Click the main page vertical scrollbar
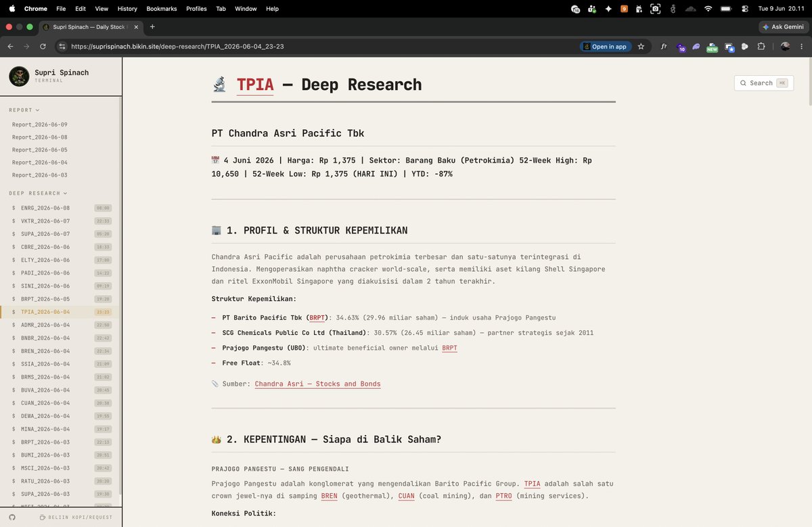 [809, 81]
